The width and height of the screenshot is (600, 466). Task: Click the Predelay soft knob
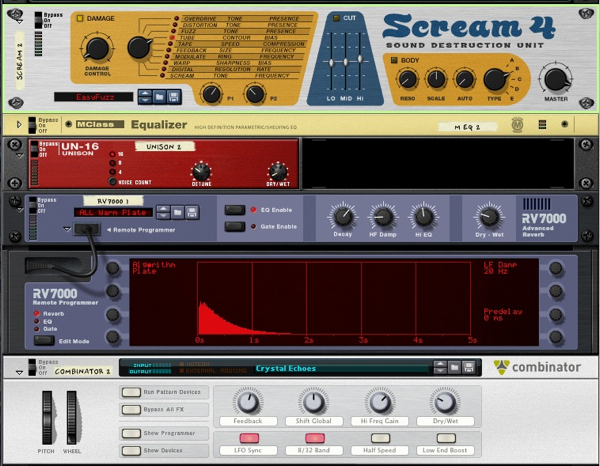(555, 315)
